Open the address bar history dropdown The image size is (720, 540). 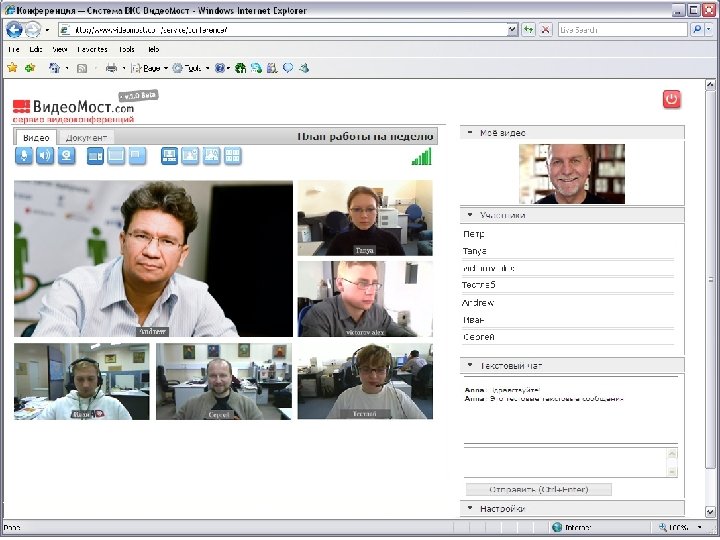(512, 30)
